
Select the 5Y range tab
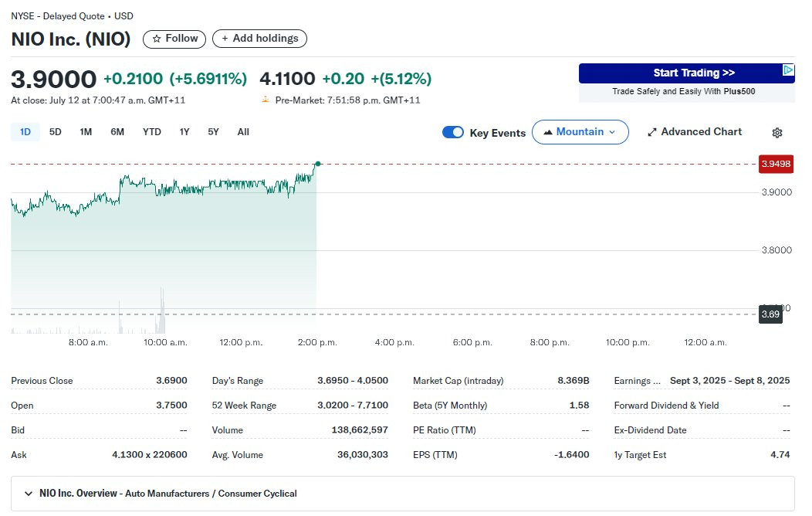pos(213,132)
